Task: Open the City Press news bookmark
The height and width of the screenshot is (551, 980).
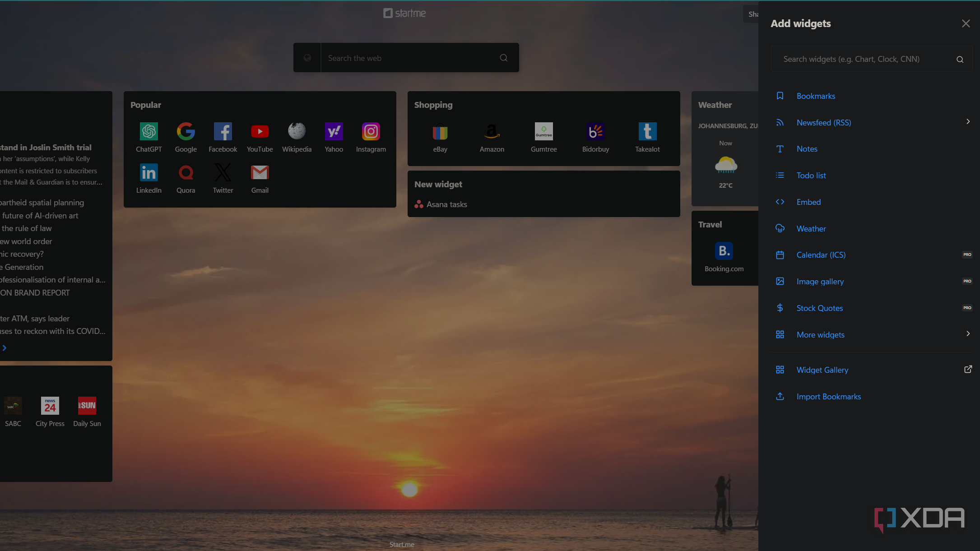Action: click(x=50, y=406)
